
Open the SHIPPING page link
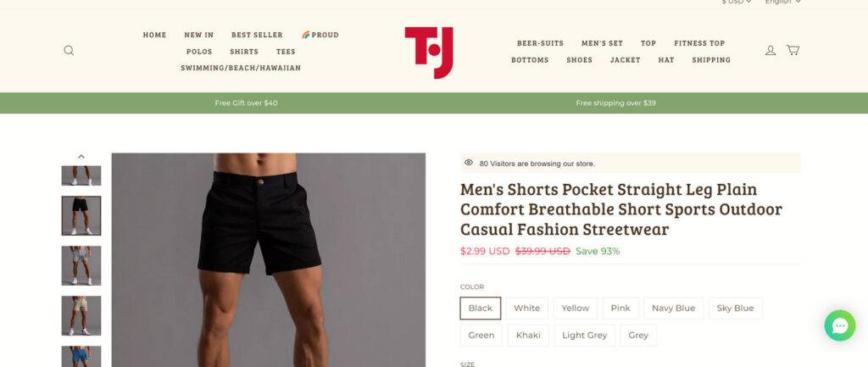(x=711, y=60)
